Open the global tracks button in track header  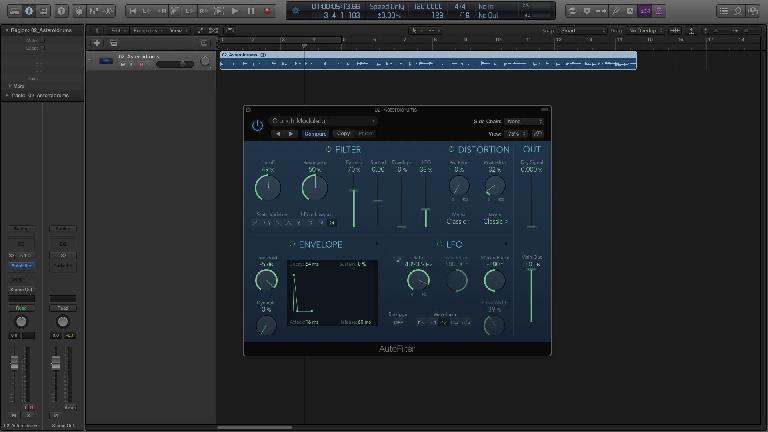coord(204,43)
